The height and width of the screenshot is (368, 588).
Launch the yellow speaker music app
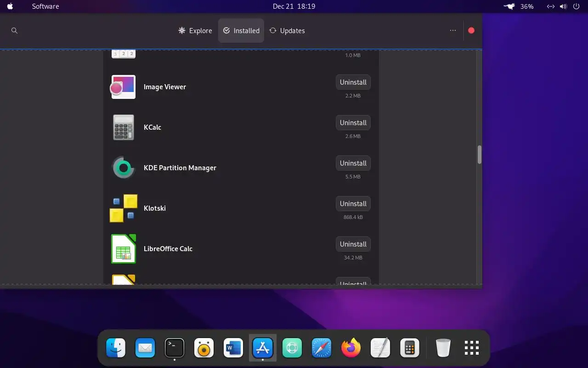(x=204, y=348)
